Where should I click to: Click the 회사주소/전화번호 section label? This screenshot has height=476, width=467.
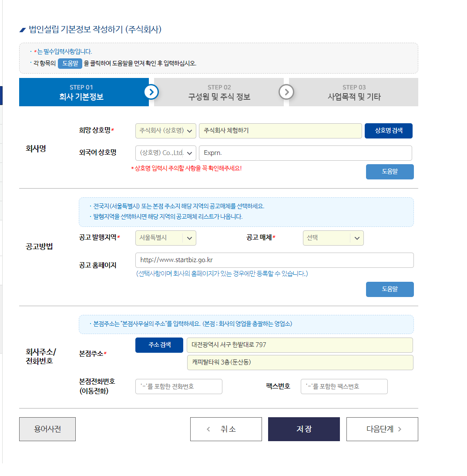40,356
